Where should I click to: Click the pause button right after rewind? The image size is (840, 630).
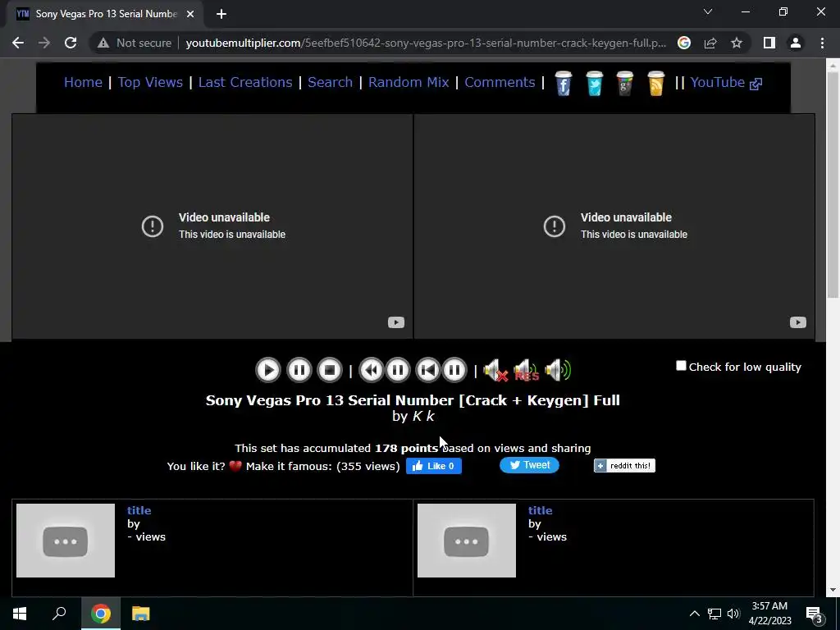[x=398, y=370]
